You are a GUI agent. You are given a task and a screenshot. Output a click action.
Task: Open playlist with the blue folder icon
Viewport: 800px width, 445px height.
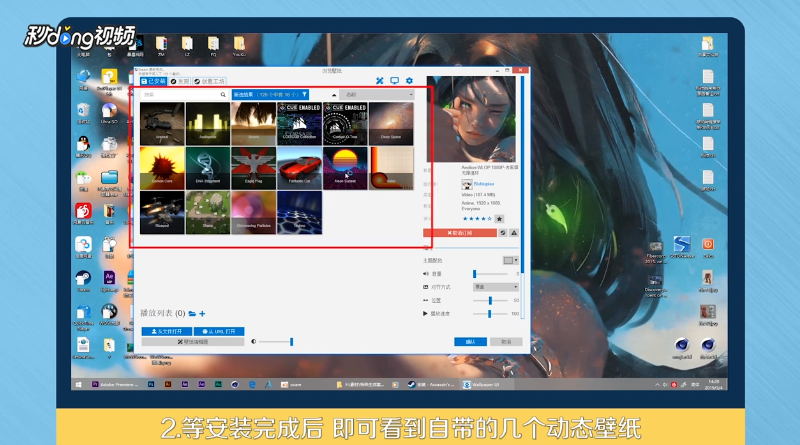pyautogui.click(x=192, y=313)
